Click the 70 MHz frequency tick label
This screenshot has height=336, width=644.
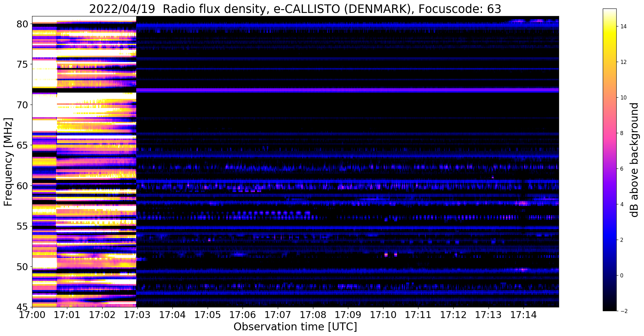point(22,105)
